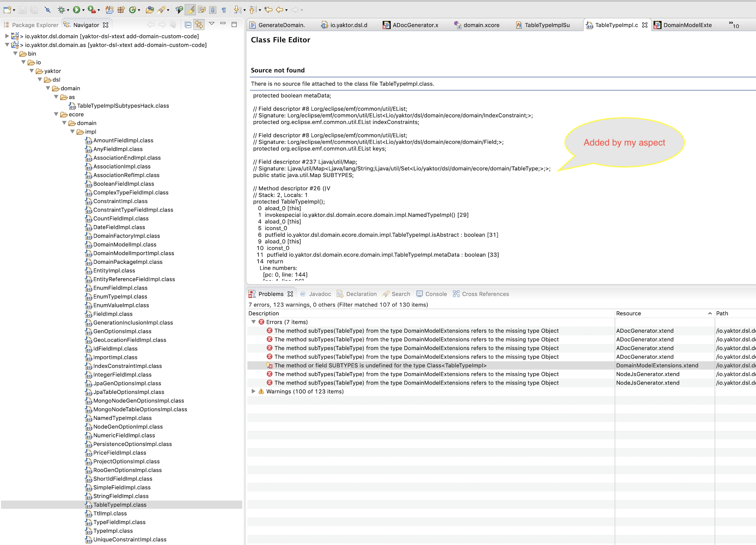The height and width of the screenshot is (545, 756).
Task: Open the Run configurations dropdown arrow
Action: 83,10
